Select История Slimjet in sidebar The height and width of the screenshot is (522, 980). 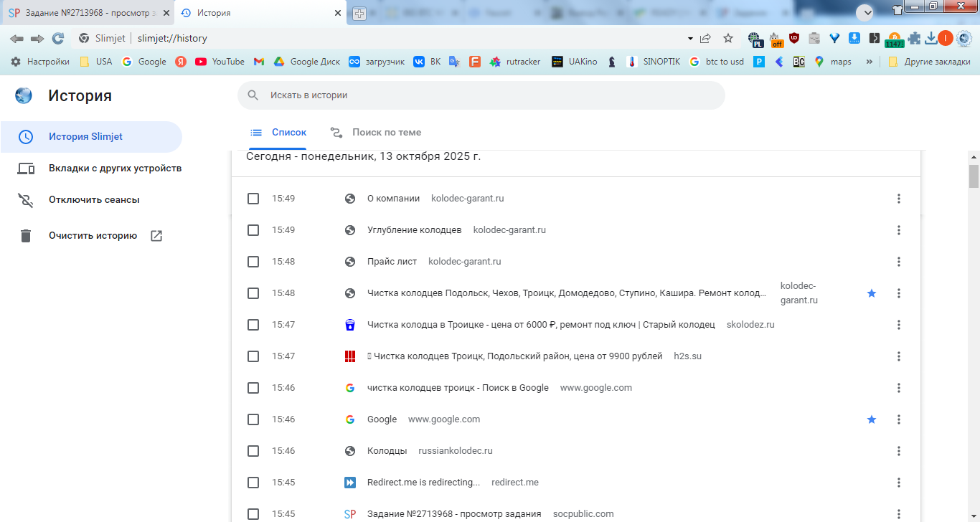[91, 137]
